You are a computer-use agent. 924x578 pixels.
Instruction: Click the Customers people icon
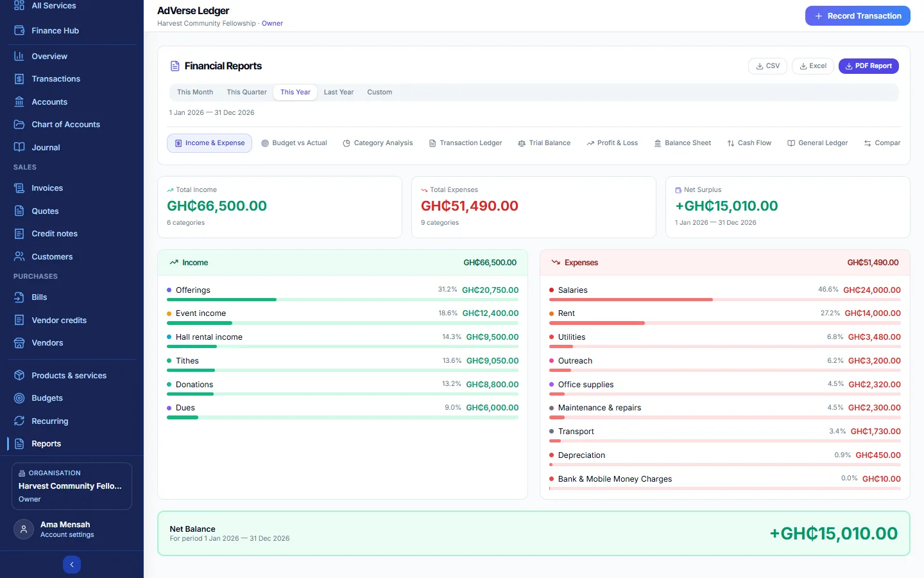click(19, 256)
